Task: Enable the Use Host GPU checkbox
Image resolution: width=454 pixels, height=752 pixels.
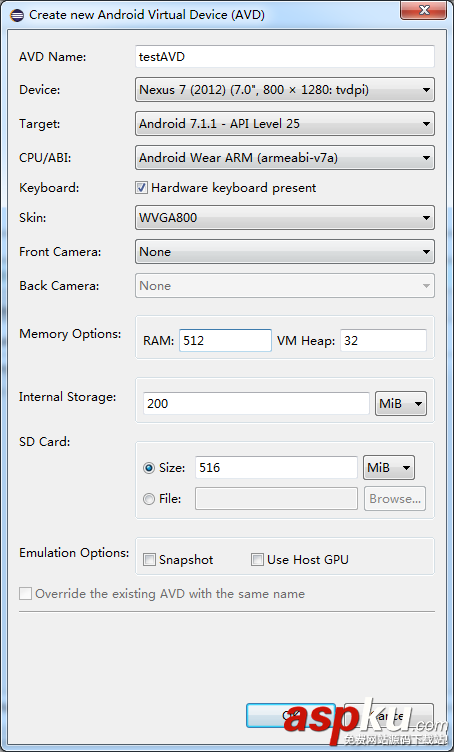Action: tap(257, 560)
